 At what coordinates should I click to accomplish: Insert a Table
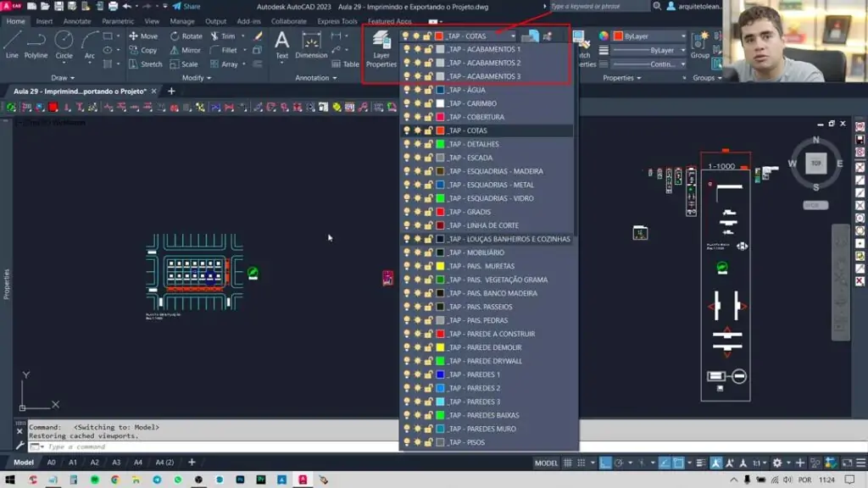346,64
